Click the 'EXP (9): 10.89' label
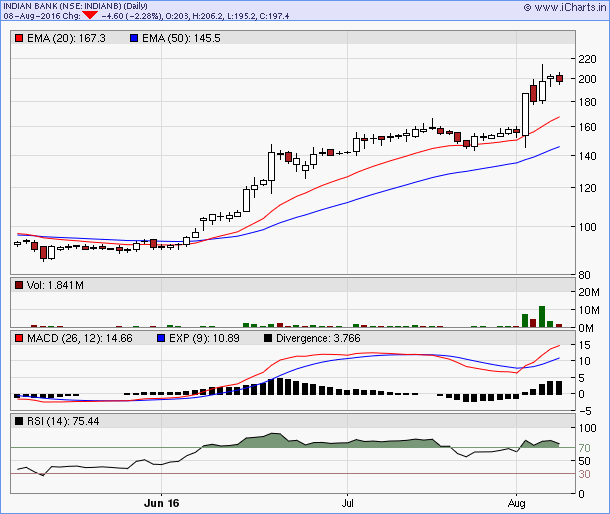The width and height of the screenshot is (610, 514). (x=204, y=338)
